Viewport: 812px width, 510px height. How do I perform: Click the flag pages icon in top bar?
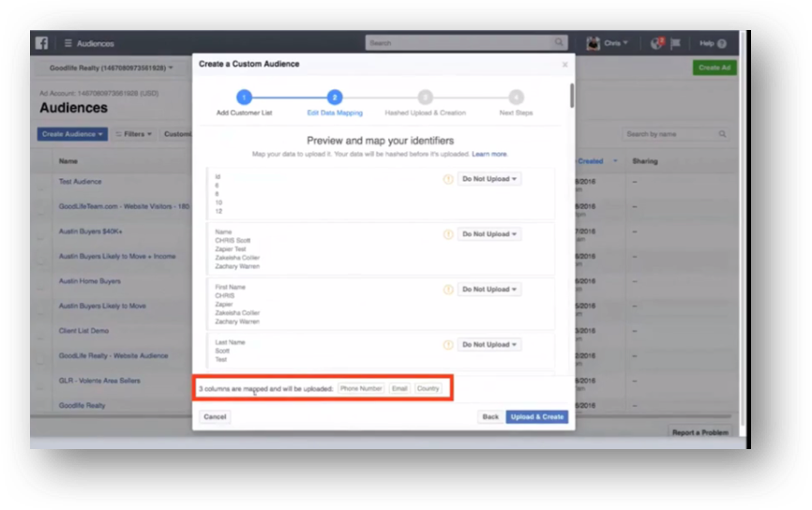[x=675, y=43]
